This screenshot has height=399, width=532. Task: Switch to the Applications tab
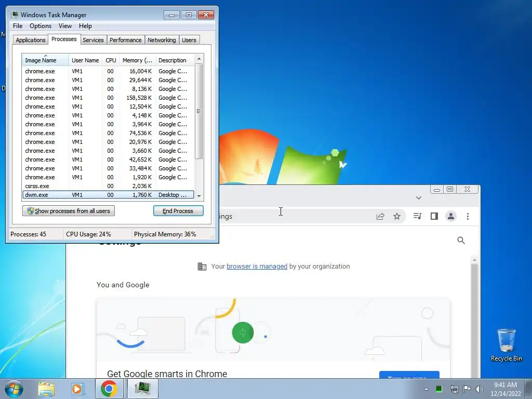pyautogui.click(x=31, y=40)
